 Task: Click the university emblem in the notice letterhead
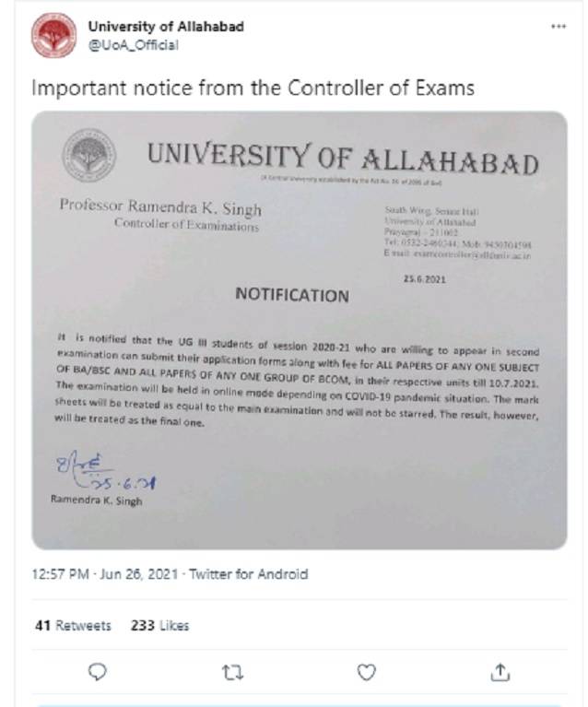click(89, 154)
